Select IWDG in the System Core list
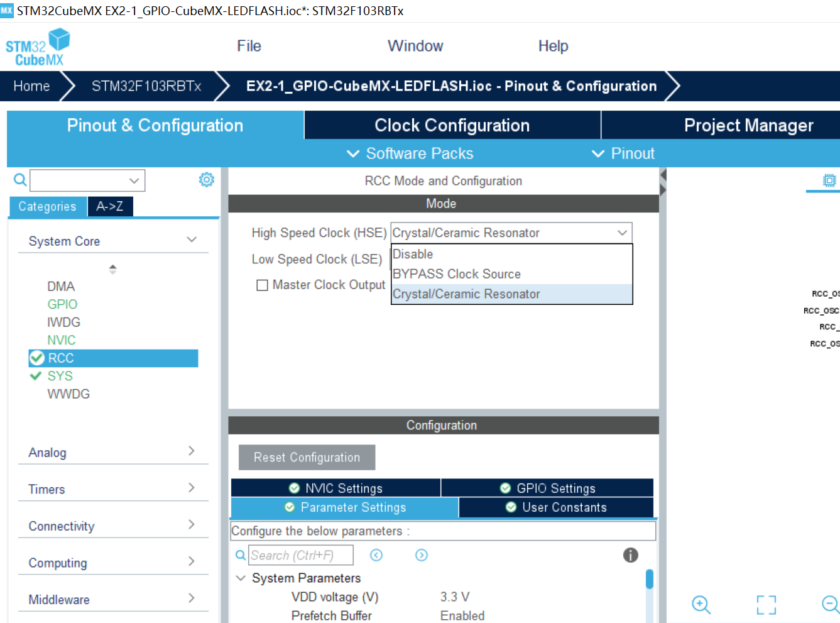Screen dimensions: 840x623 (x=63, y=322)
